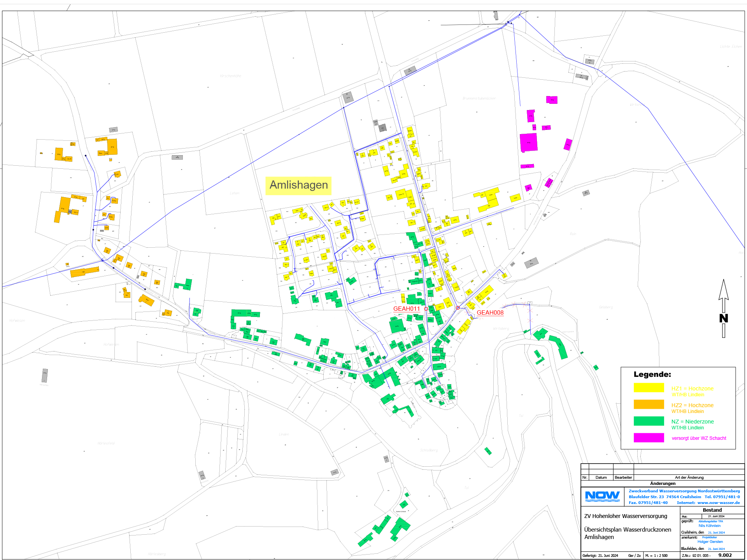Click the large magenta building

pos(528,142)
